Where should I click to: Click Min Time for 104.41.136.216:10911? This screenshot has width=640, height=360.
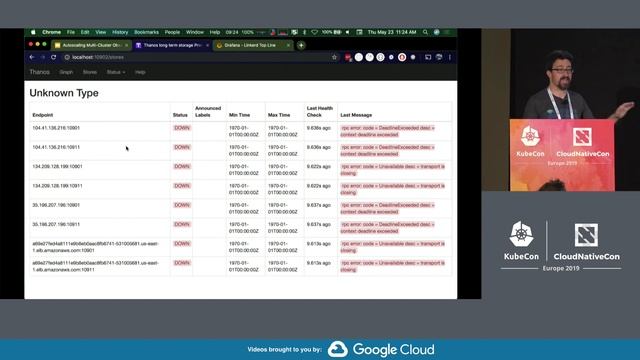coord(244,151)
